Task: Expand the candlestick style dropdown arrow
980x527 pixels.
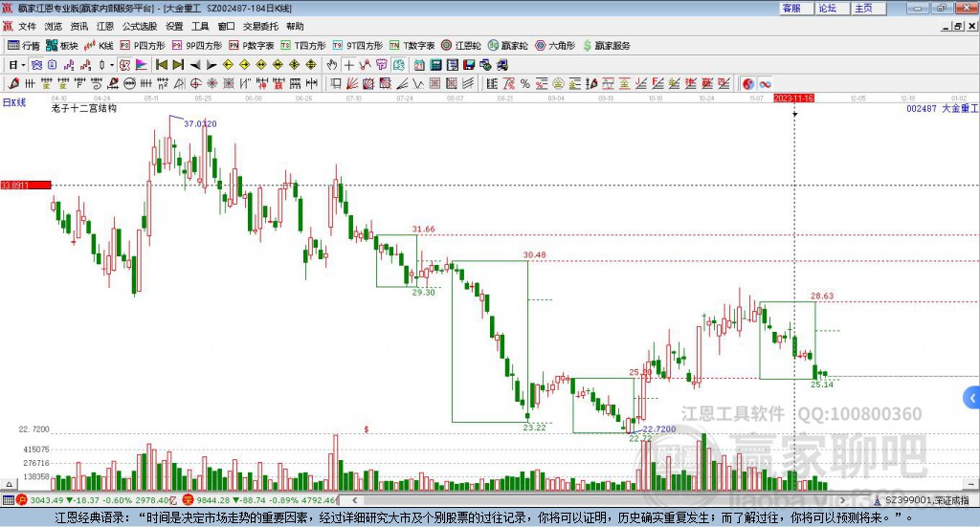Action: (112, 65)
